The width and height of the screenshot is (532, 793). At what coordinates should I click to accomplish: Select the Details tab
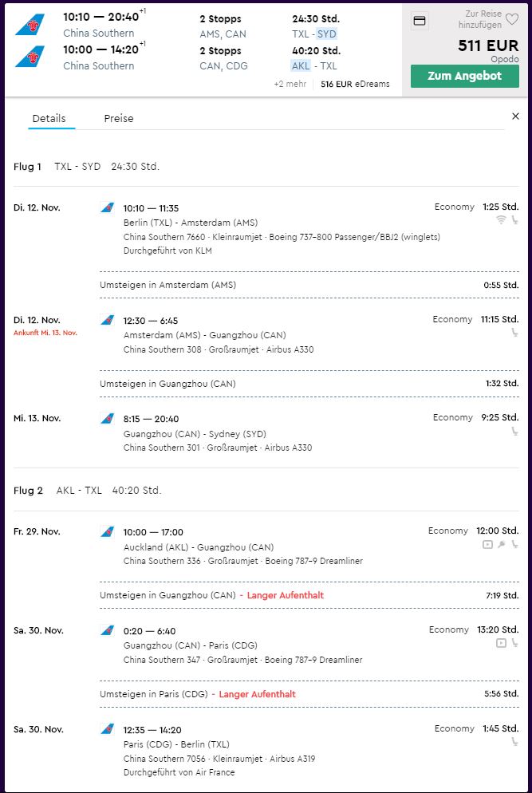49,118
